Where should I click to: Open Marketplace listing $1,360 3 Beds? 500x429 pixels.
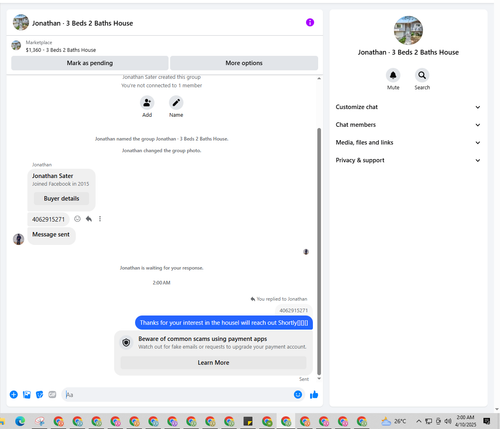61,50
